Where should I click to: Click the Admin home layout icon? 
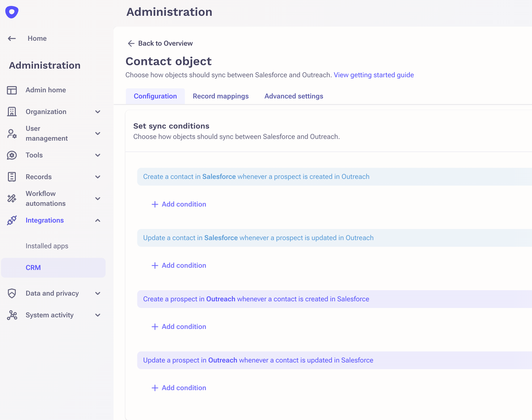12,90
